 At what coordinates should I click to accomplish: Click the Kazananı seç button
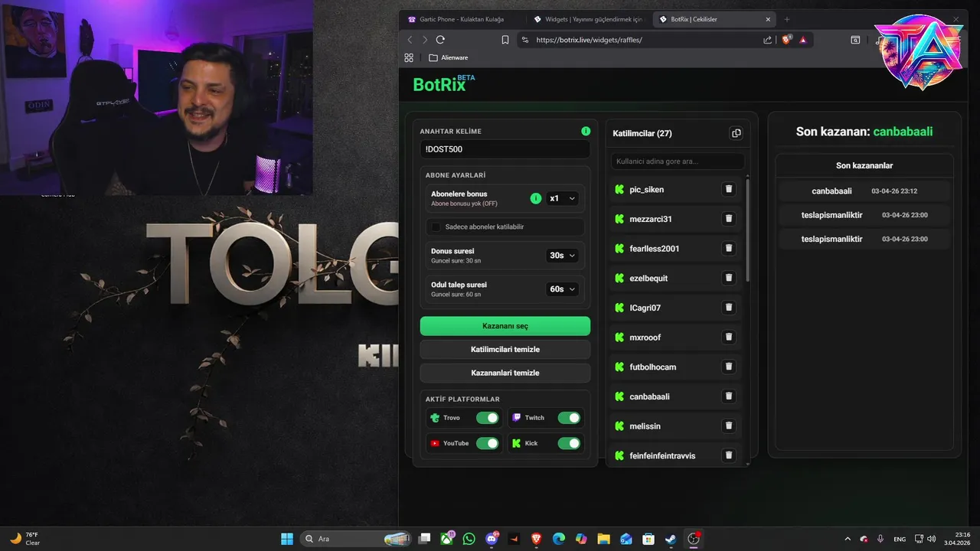coord(505,326)
